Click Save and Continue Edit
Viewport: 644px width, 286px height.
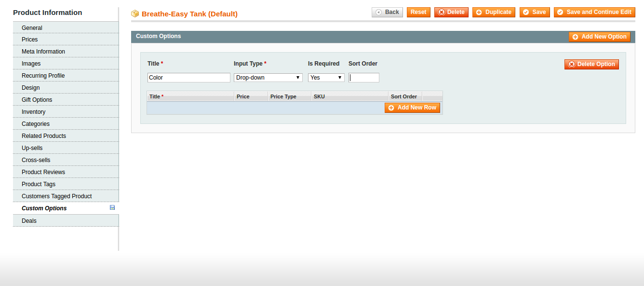[594, 12]
